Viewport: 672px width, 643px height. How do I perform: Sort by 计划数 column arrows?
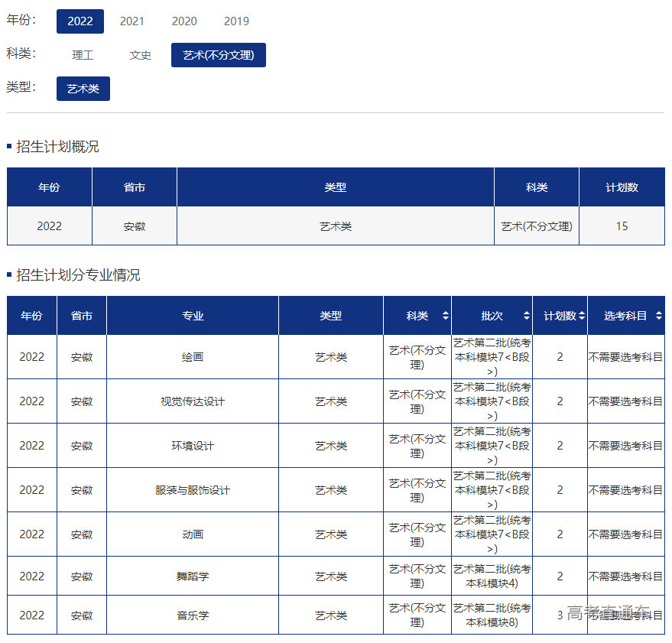tap(582, 316)
